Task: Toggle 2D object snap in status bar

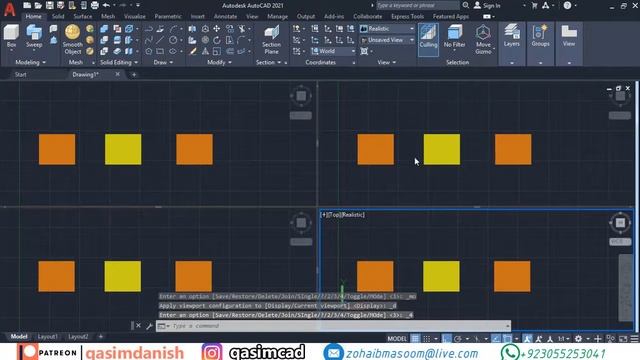Action: point(507,338)
